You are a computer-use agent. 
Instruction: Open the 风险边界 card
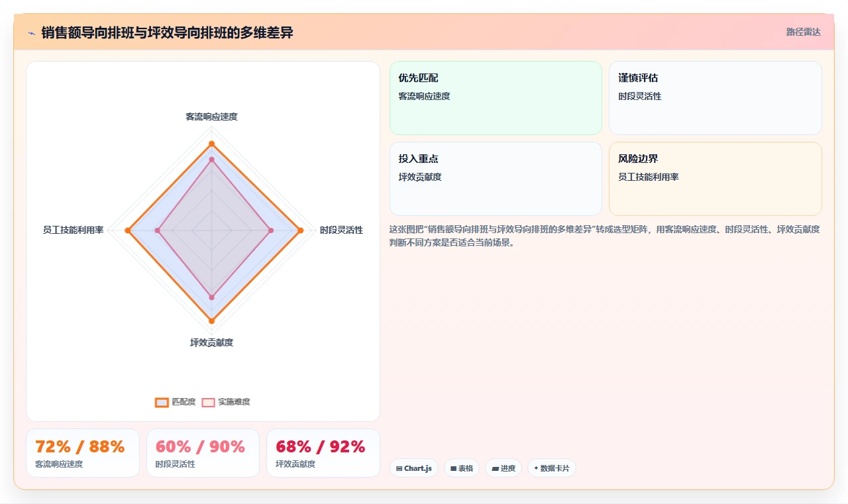tap(715, 179)
